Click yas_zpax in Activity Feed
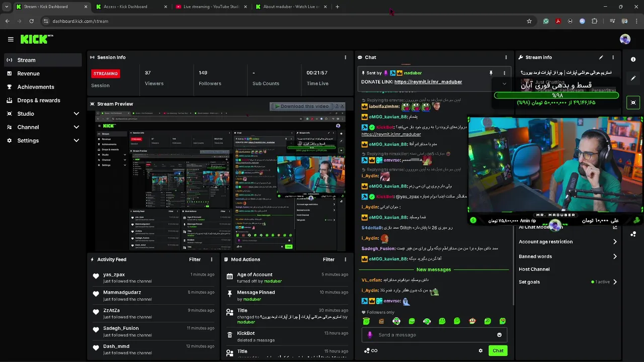Viewport: 644px width, 362px height. (x=114, y=275)
